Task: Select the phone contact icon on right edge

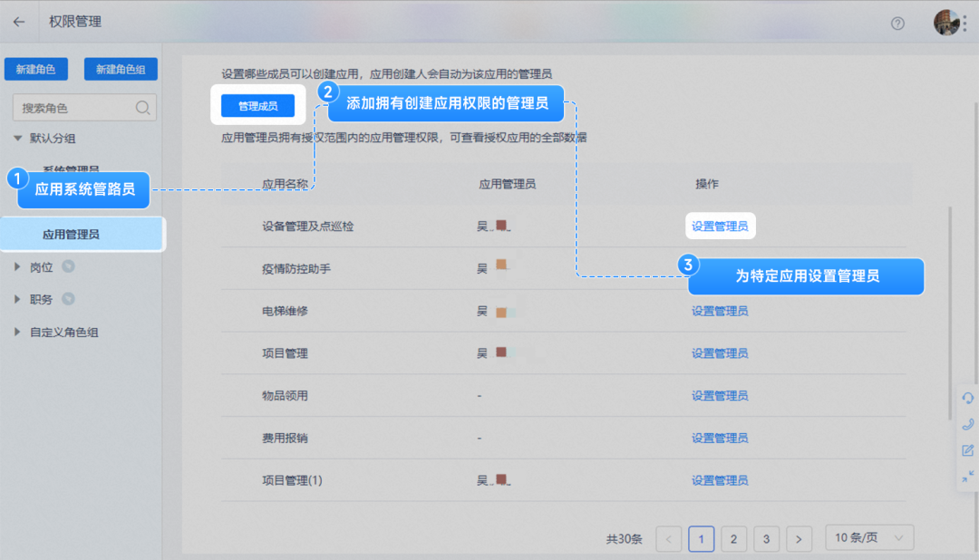Action: (967, 423)
